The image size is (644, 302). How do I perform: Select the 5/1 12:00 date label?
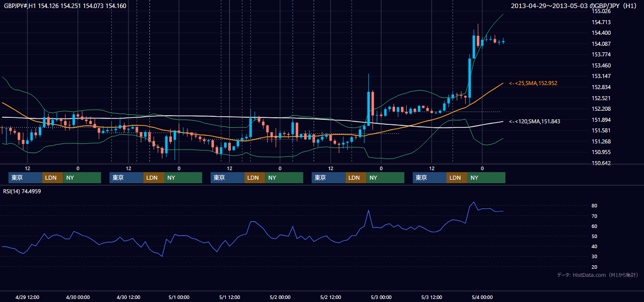(x=229, y=297)
